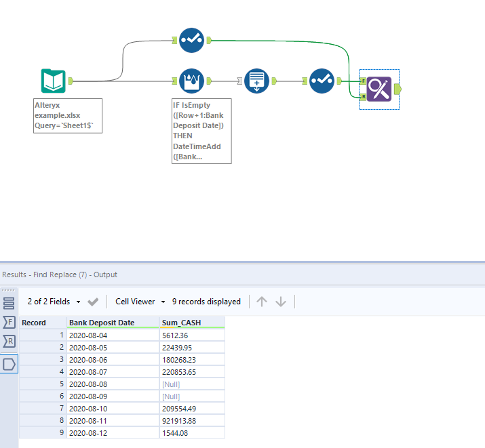The image size is (485, 448).
Task: Click the Sum_CASH column header
Action: pos(192,323)
